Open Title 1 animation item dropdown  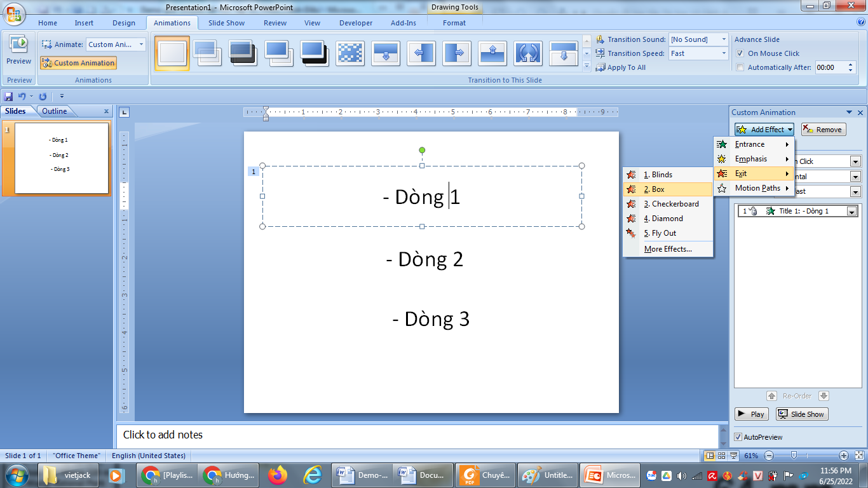[851, 211]
